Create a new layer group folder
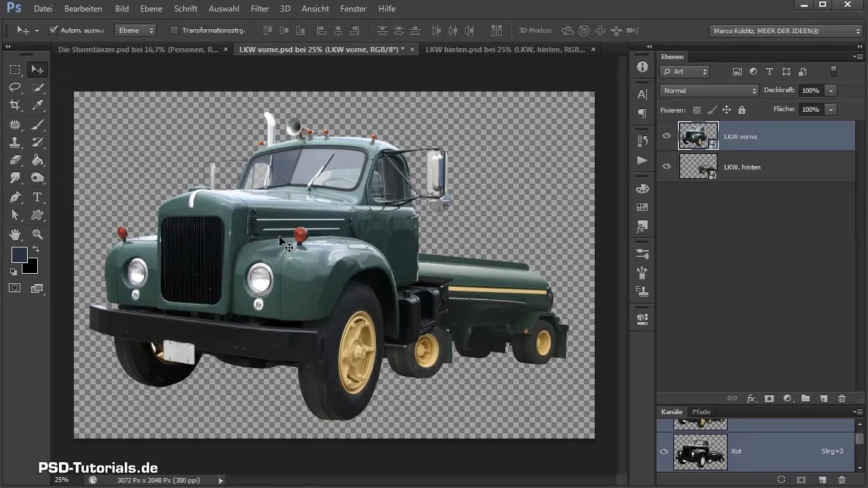Screen dimensions: 868x488 click(806, 399)
